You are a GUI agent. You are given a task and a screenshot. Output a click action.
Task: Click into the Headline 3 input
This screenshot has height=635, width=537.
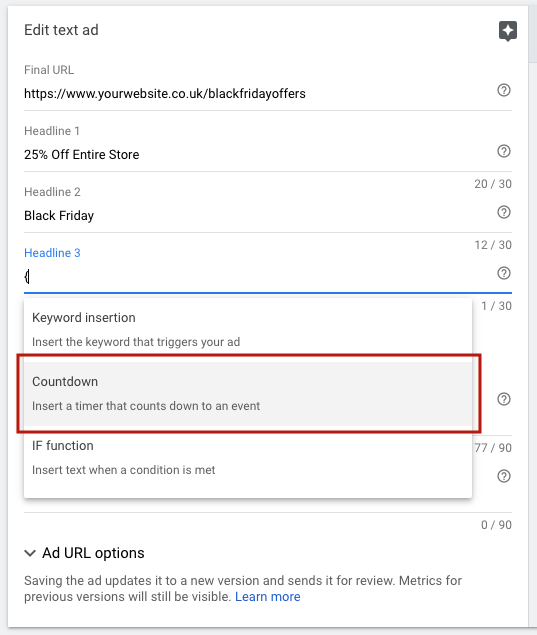tap(259, 277)
